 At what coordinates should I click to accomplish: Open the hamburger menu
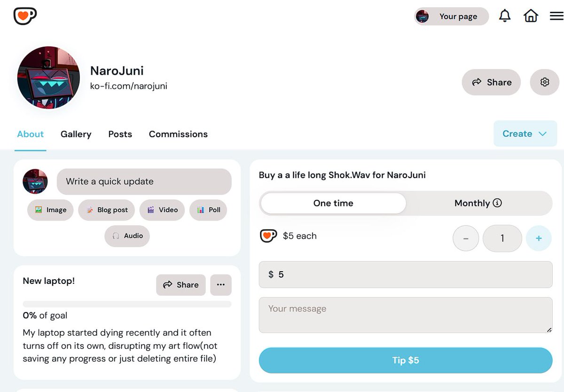point(556,16)
